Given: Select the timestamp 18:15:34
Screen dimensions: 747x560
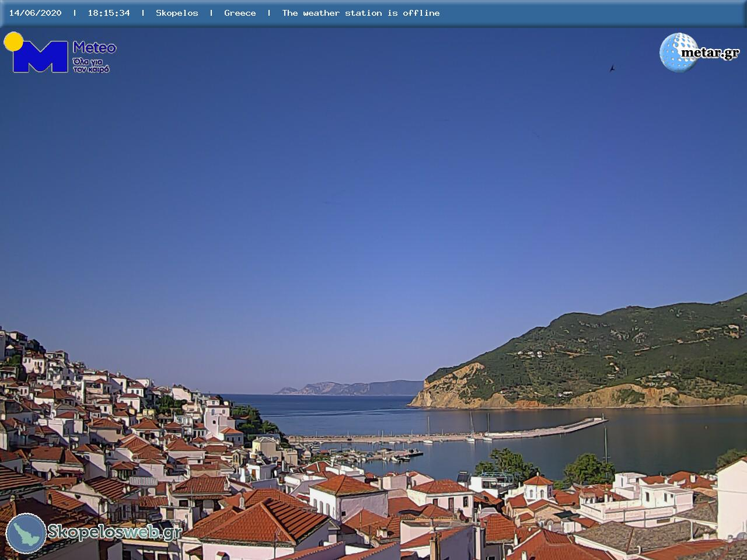Looking at the screenshot, I should tap(109, 13).
